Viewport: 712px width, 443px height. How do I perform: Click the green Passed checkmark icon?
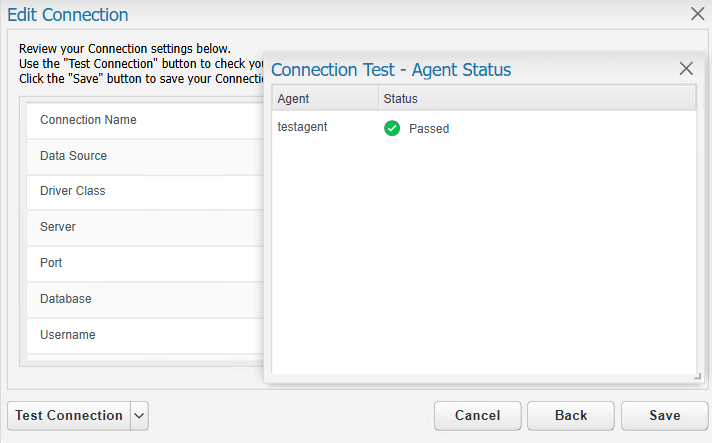[x=392, y=128]
